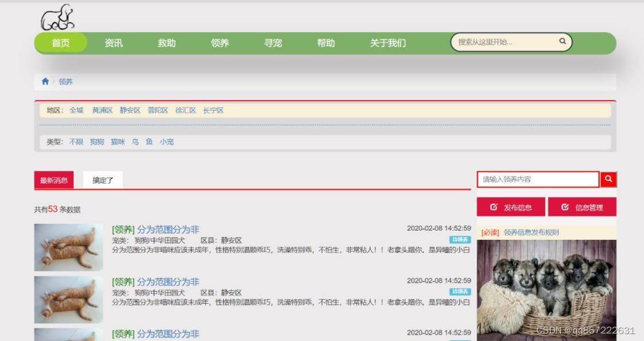Click the puppies-in-basket sidebar image
The image size is (644, 341).
pos(547,290)
